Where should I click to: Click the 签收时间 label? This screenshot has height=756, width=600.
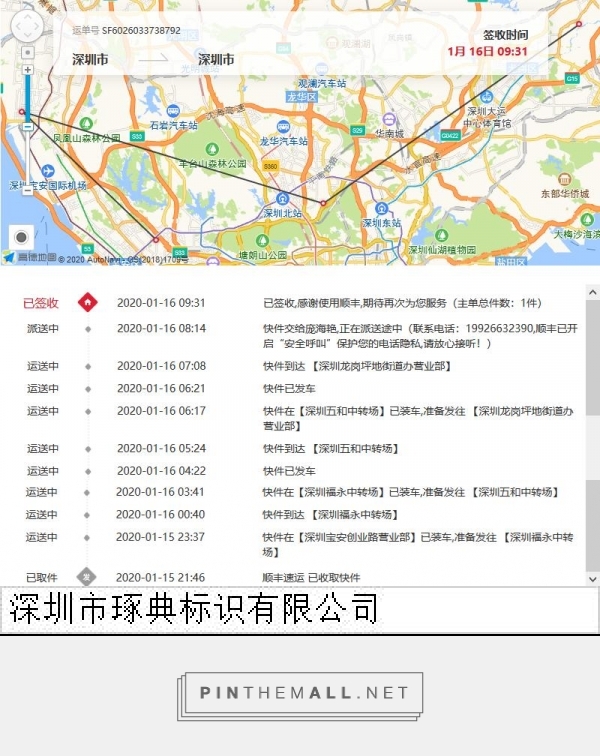[x=505, y=35]
